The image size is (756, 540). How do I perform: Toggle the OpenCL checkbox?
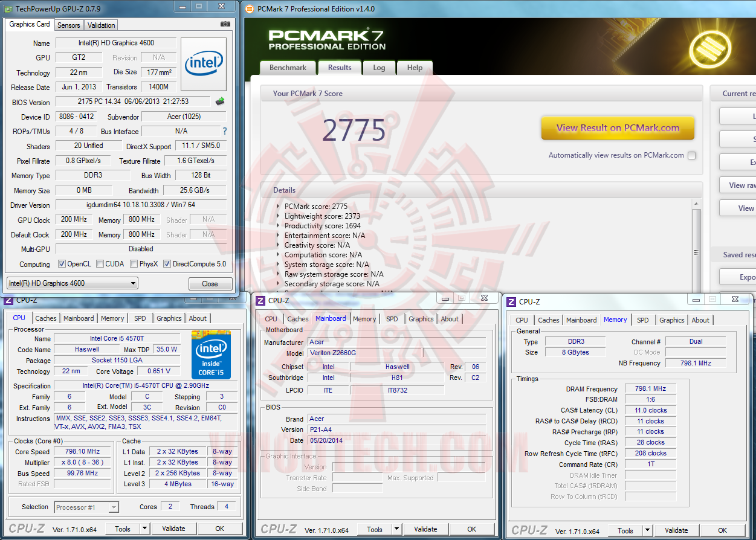click(62, 264)
